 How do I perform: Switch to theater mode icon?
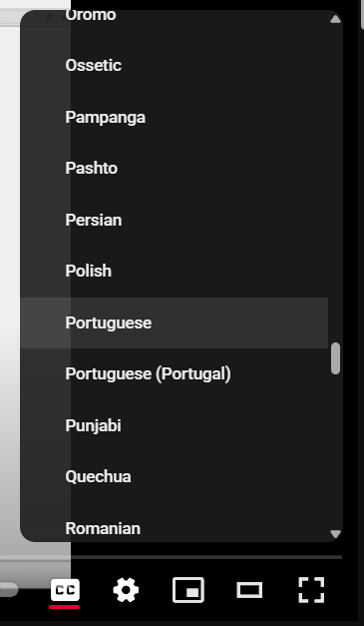249,590
